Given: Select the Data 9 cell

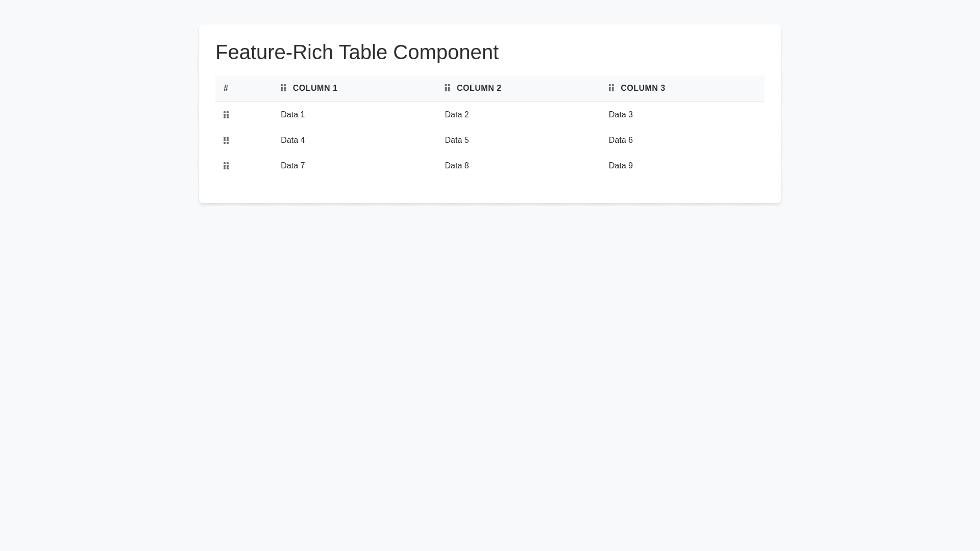Looking at the screenshot, I should point(620,166).
